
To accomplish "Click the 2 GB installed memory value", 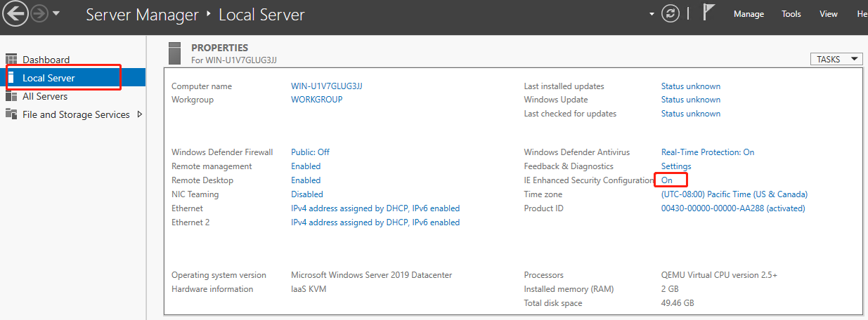I will tap(670, 289).
